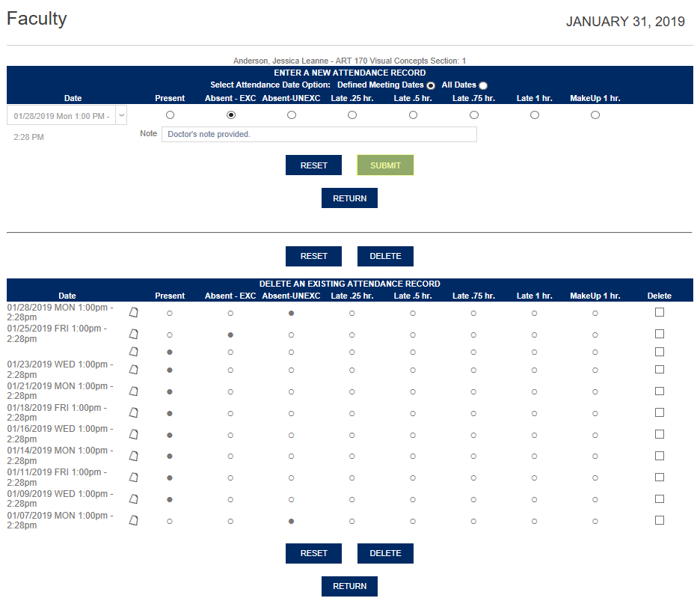
Task: Click Late .25 hr. radio in 01/21/2019 row
Action: coord(351,392)
